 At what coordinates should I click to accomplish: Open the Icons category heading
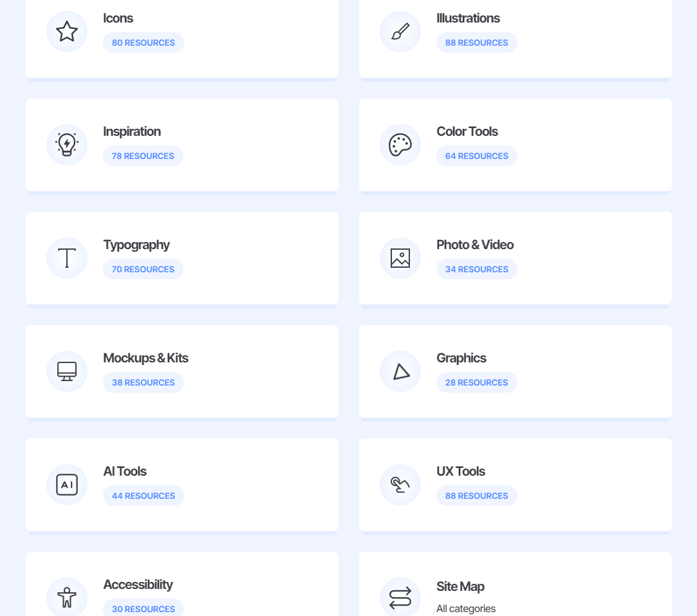(x=118, y=18)
